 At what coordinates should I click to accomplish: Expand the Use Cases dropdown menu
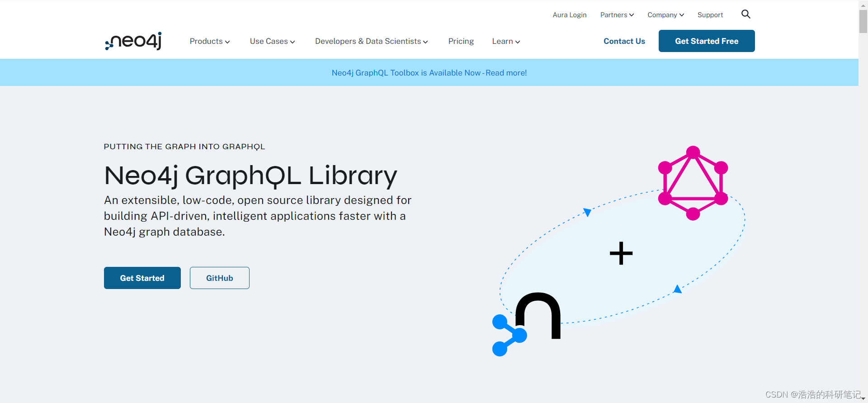[273, 41]
